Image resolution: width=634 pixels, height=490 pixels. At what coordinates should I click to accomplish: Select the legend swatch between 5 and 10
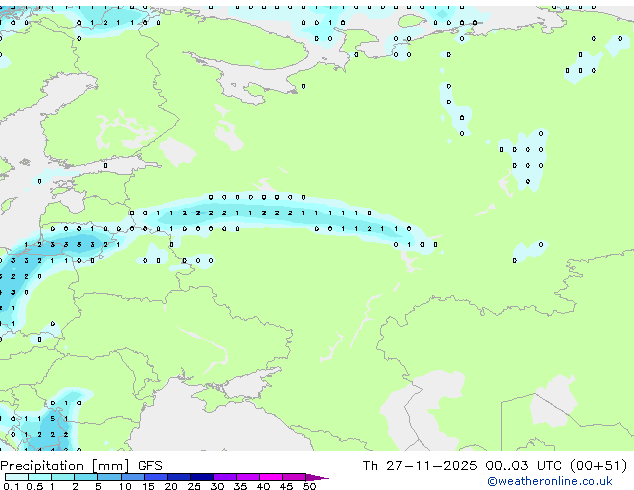coord(109,477)
